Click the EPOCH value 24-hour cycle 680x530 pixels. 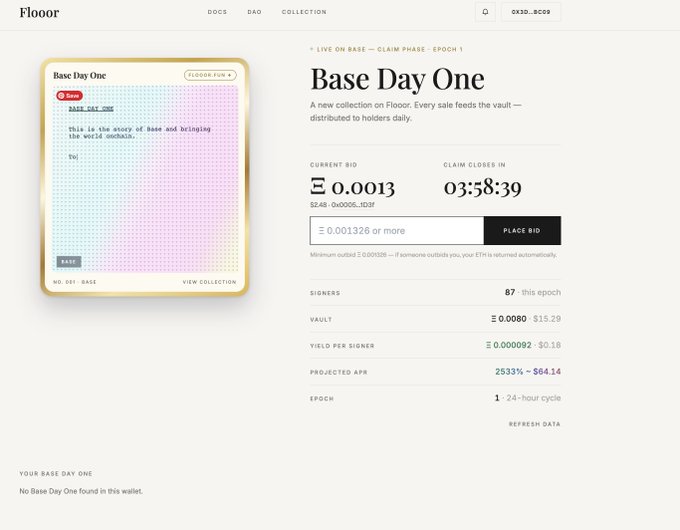pos(533,398)
